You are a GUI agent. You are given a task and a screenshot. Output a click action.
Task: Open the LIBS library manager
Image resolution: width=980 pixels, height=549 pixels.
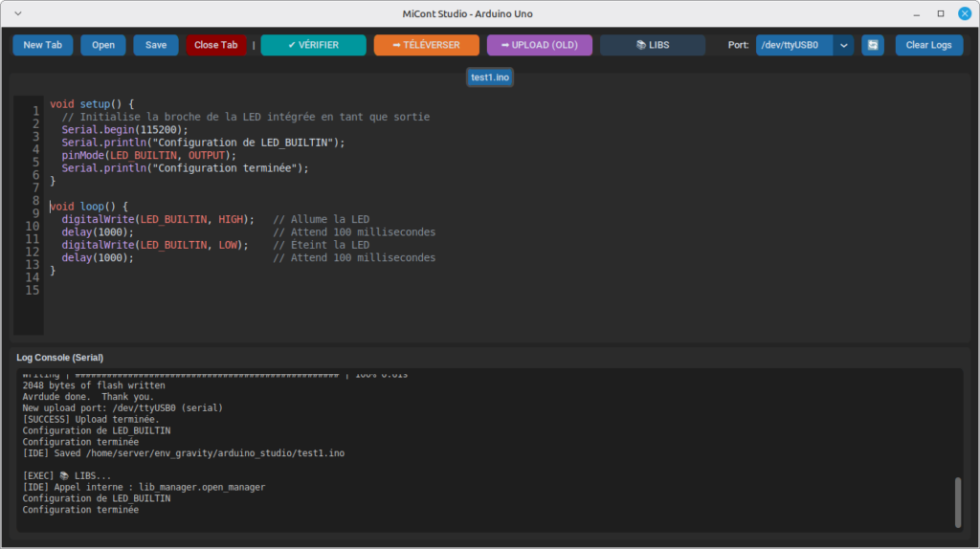tap(653, 45)
